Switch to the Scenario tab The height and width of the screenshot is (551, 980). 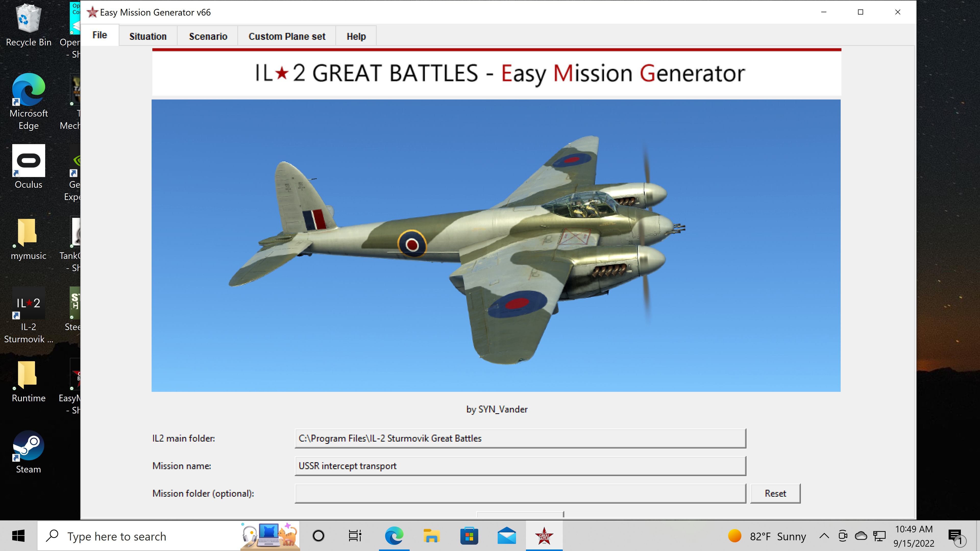click(208, 36)
